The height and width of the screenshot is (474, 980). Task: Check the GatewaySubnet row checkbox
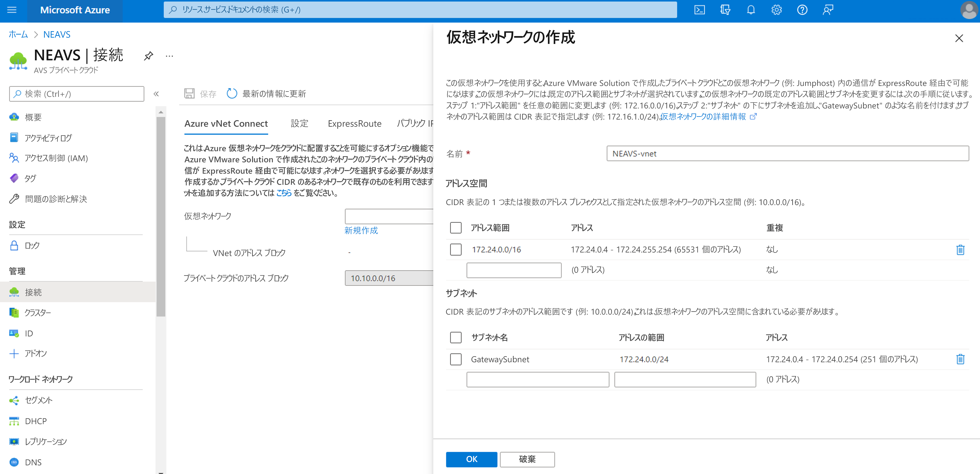coord(455,359)
